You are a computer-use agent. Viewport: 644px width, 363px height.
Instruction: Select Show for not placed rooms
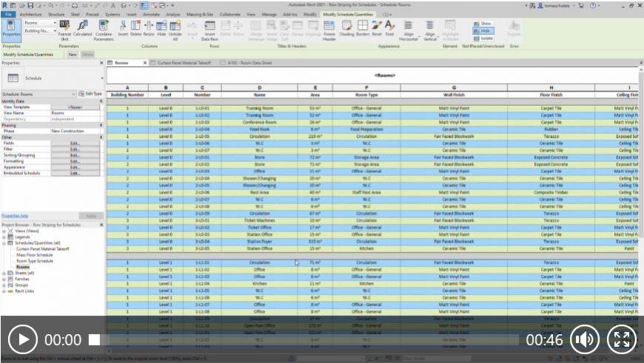coord(483,24)
